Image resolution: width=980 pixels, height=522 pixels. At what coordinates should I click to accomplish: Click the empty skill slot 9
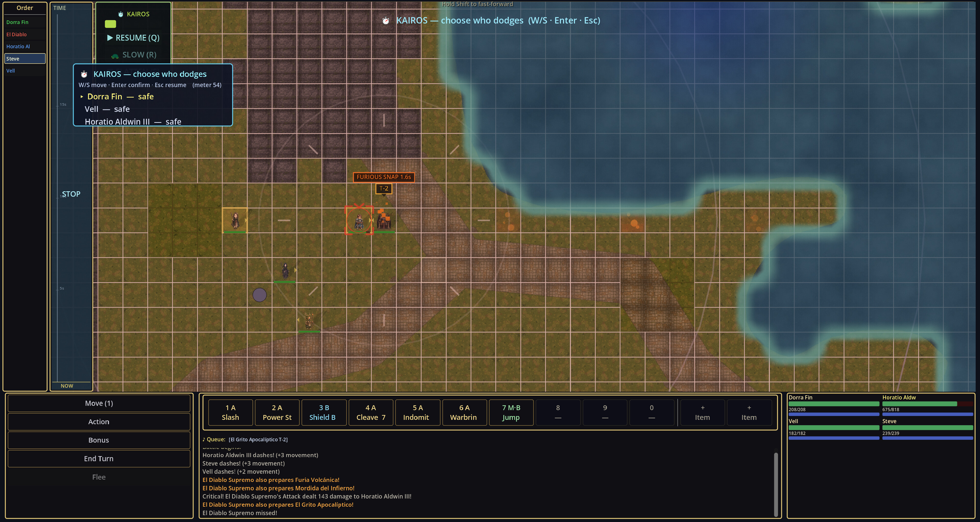(605, 412)
